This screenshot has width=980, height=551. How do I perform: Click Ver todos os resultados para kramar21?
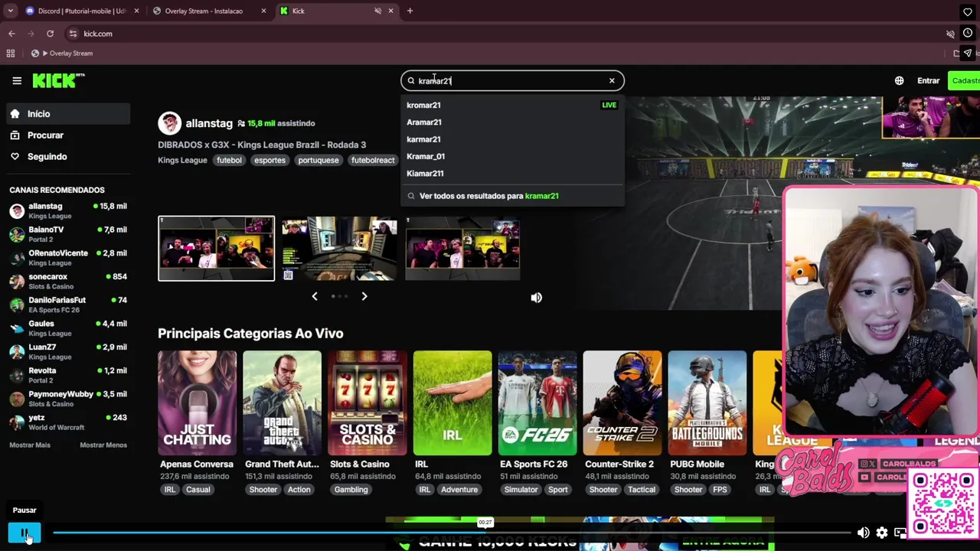coord(511,196)
